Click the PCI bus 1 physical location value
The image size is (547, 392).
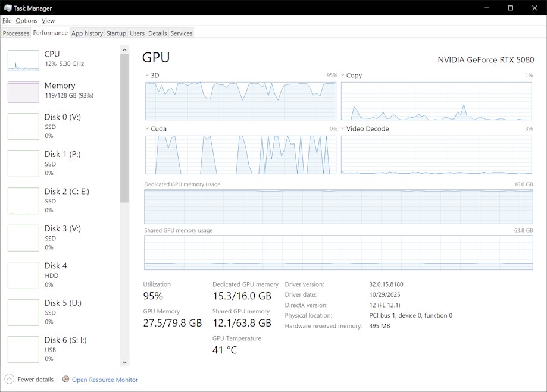(x=411, y=316)
